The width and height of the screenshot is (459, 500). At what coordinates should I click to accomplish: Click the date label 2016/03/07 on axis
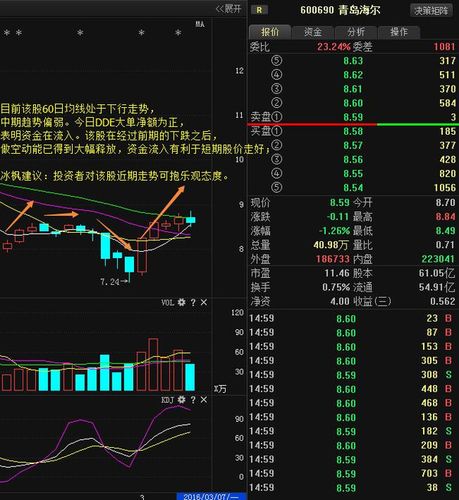click(x=211, y=497)
